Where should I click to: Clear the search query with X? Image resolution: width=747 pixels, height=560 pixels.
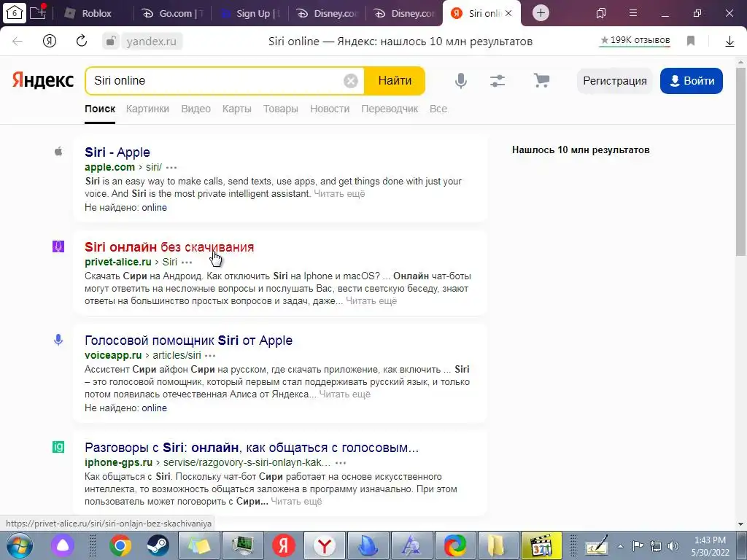(x=351, y=81)
